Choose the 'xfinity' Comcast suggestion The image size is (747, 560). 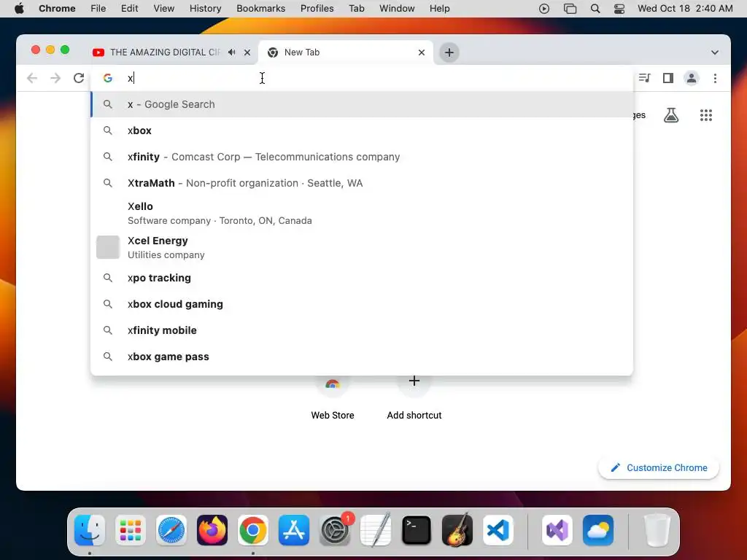pyautogui.click(x=362, y=157)
